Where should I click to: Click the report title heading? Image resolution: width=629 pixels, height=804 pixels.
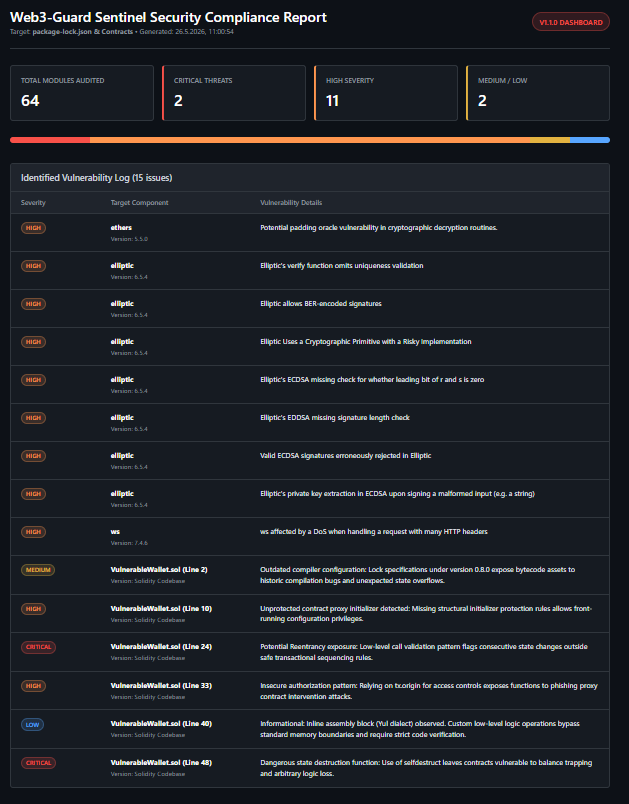[x=168, y=17]
